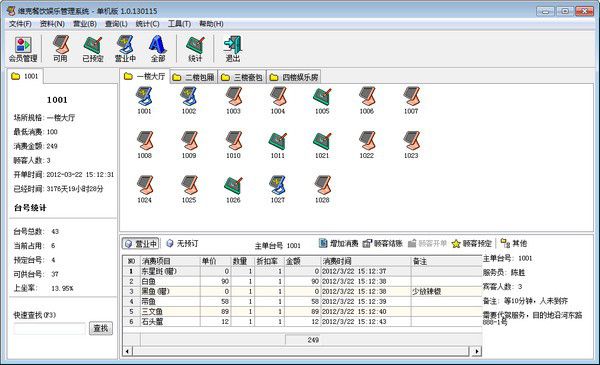Open the 工具(T) menu
The image size is (600, 365).
point(179,24)
